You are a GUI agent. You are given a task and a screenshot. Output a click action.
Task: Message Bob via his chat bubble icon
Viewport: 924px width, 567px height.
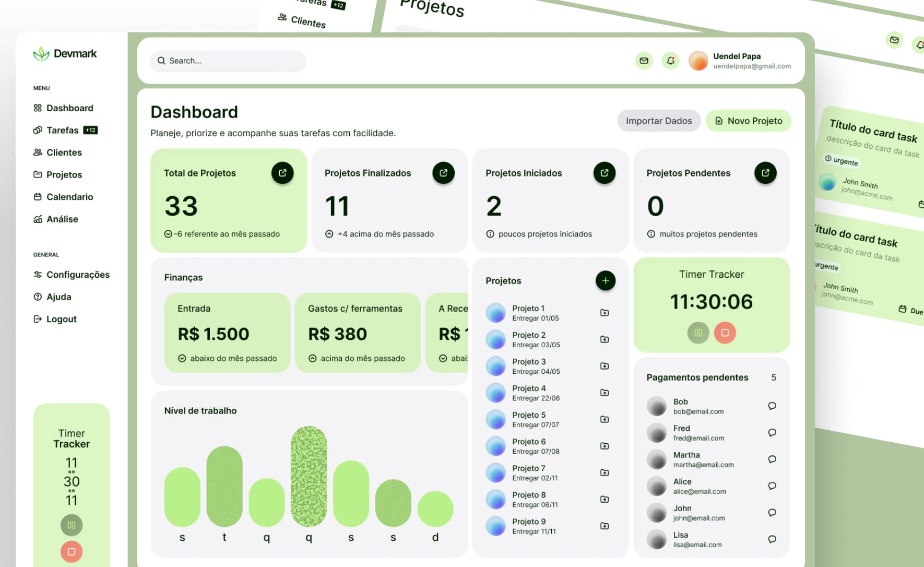pyautogui.click(x=772, y=406)
